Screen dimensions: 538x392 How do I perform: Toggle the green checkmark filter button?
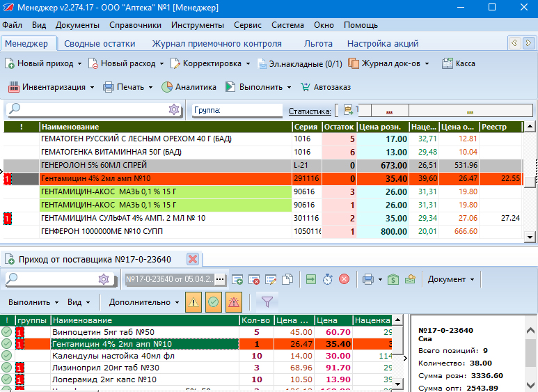click(x=214, y=302)
